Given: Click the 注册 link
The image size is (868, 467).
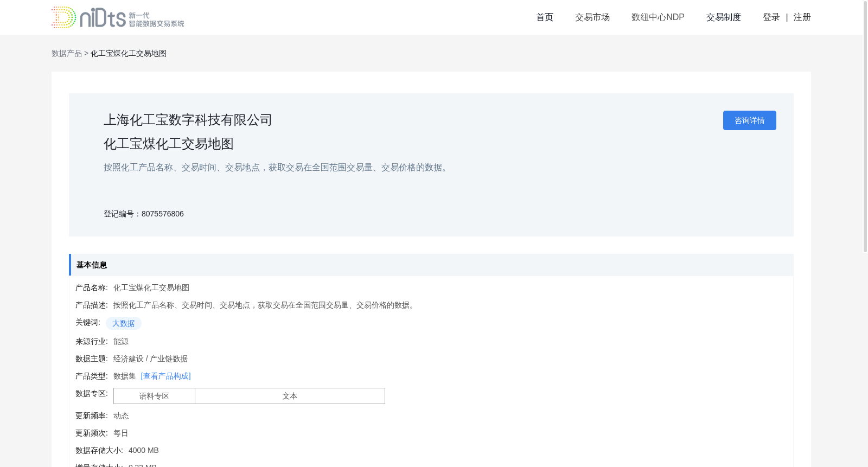Looking at the screenshot, I should (802, 17).
